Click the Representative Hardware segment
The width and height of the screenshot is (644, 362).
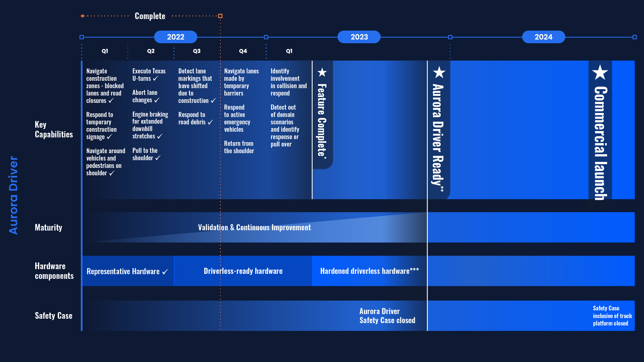click(x=128, y=271)
